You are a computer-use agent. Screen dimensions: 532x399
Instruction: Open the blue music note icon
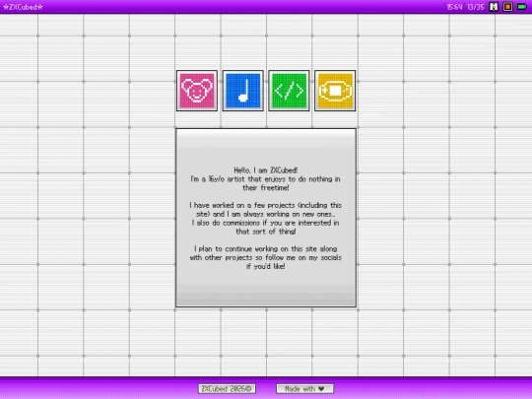(x=243, y=91)
